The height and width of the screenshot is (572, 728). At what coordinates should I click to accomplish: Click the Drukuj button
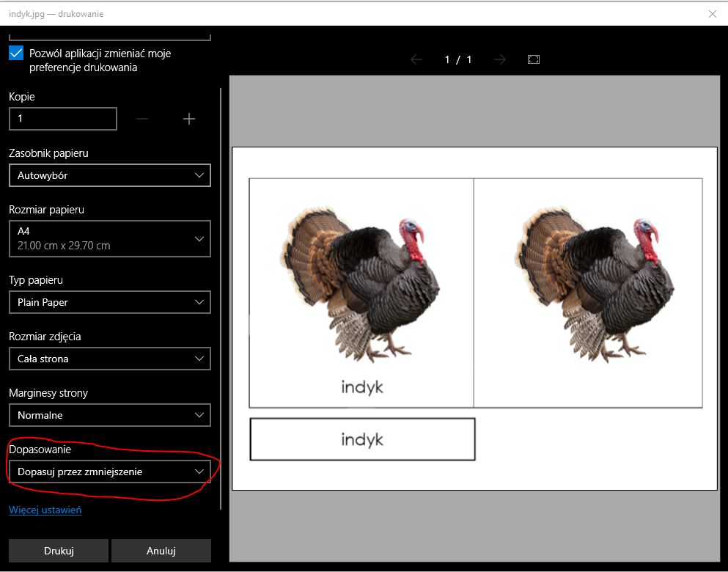tap(59, 551)
